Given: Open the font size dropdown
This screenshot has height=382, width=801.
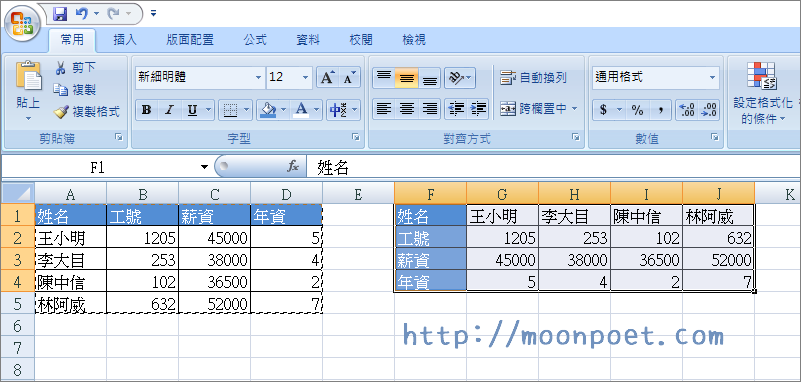Looking at the screenshot, I should coord(305,78).
